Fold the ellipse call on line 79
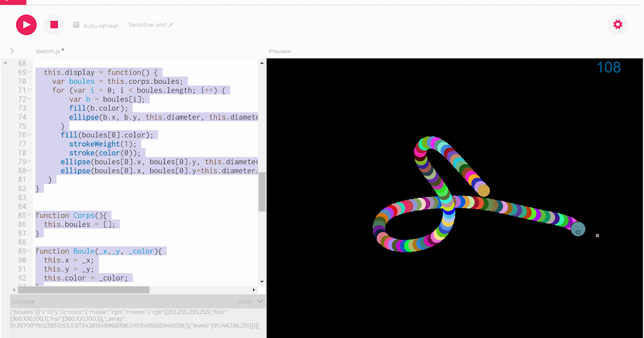Viewport: 644px width, 338px height. point(27,161)
